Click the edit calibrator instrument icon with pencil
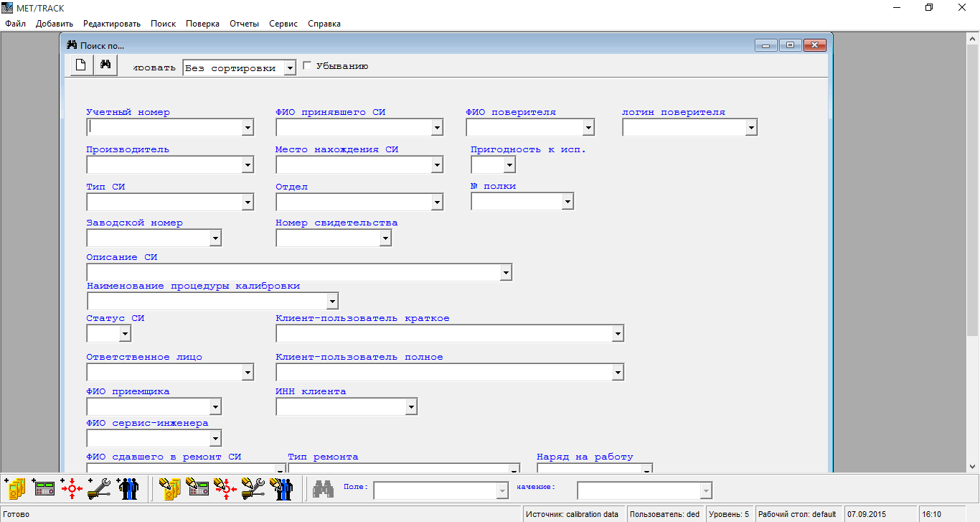Screen dimensions: 980x522 [x=197, y=489]
